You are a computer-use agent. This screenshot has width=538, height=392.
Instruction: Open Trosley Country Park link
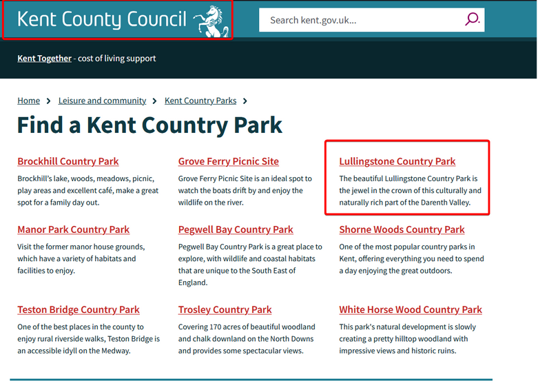click(225, 309)
